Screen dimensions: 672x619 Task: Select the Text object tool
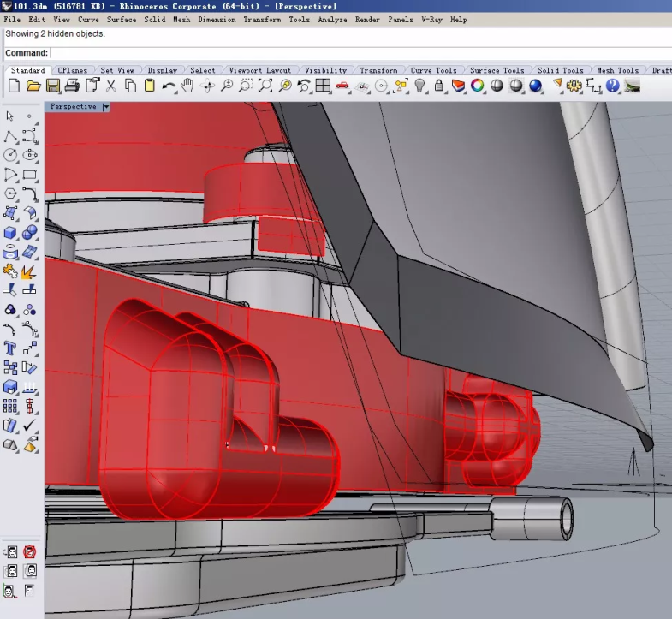point(10,348)
